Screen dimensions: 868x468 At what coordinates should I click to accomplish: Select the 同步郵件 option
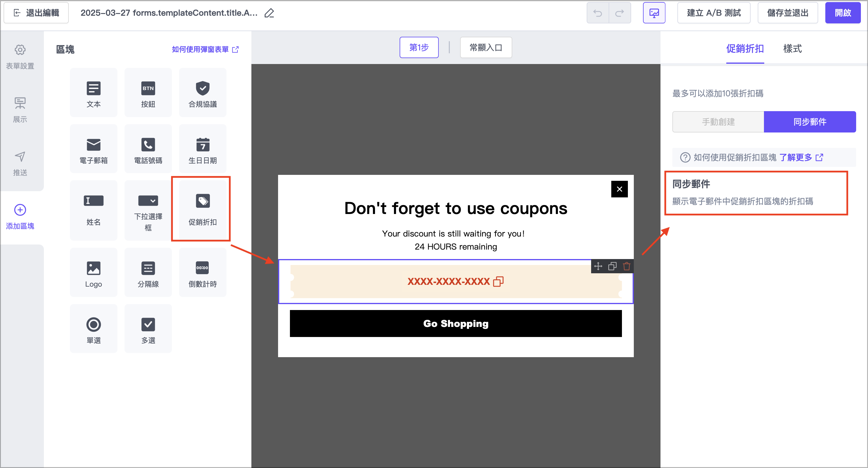(x=809, y=122)
